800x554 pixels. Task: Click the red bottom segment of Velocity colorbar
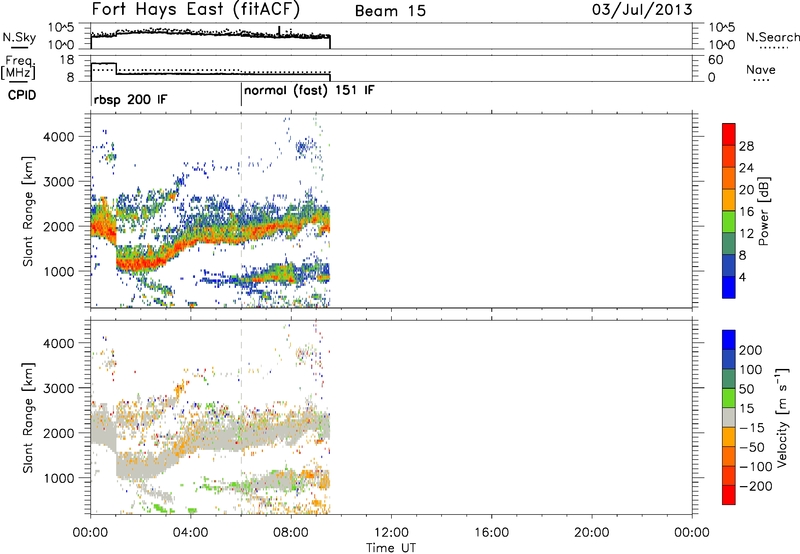[x=729, y=495]
